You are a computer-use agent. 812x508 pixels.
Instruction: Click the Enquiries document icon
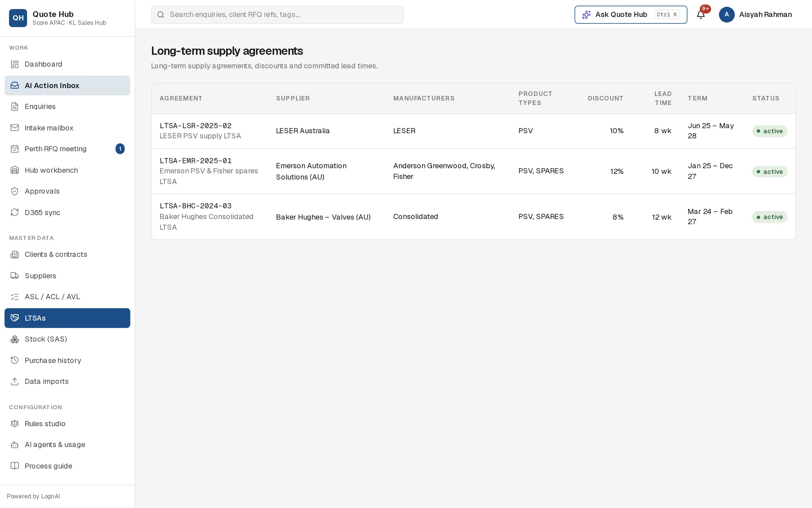[15, 106]
